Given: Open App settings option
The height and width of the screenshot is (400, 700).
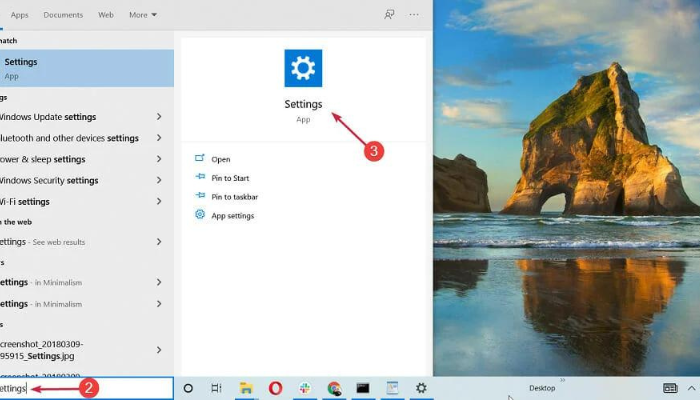Looking at the screenshot, I should [233, 216].
